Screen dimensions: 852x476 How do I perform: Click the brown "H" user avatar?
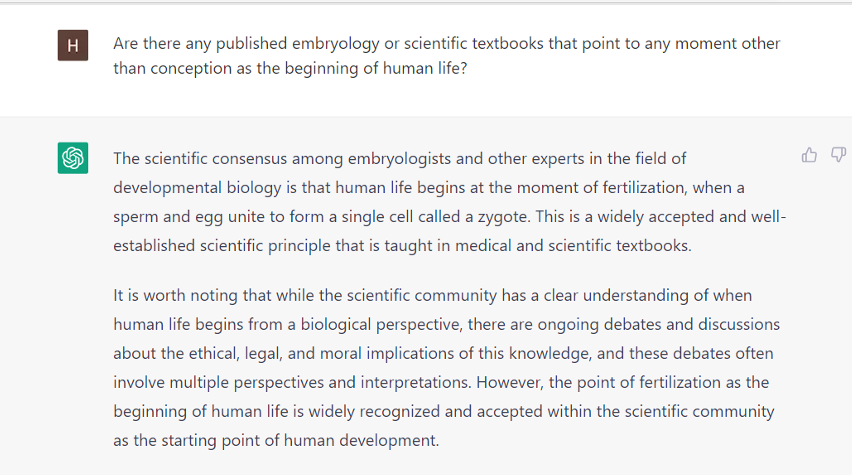pos(73,46)
